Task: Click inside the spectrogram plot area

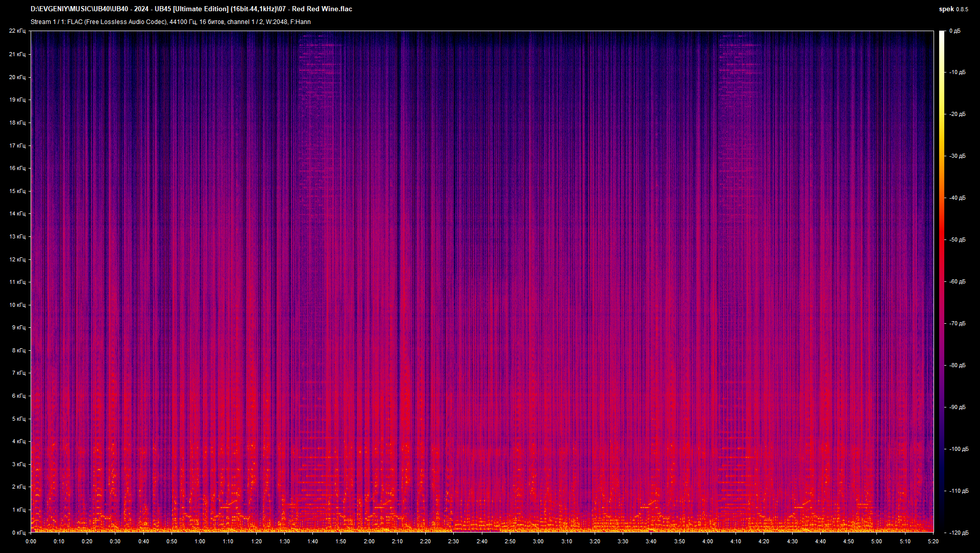Action: tap(482, 282)
